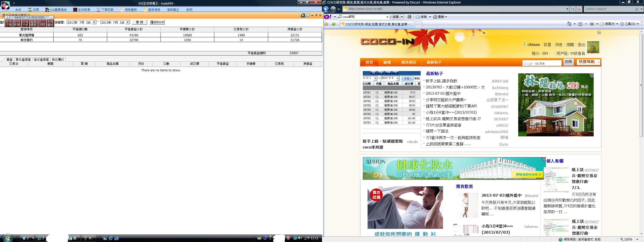
Task: Click the volume speaker tray icon
Action: click(300, 238)
